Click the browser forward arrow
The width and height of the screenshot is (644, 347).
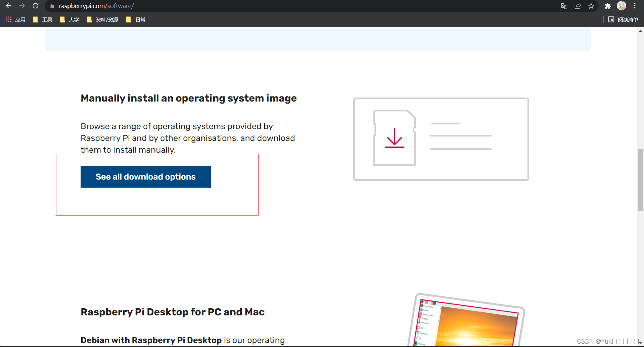(22, 6)
